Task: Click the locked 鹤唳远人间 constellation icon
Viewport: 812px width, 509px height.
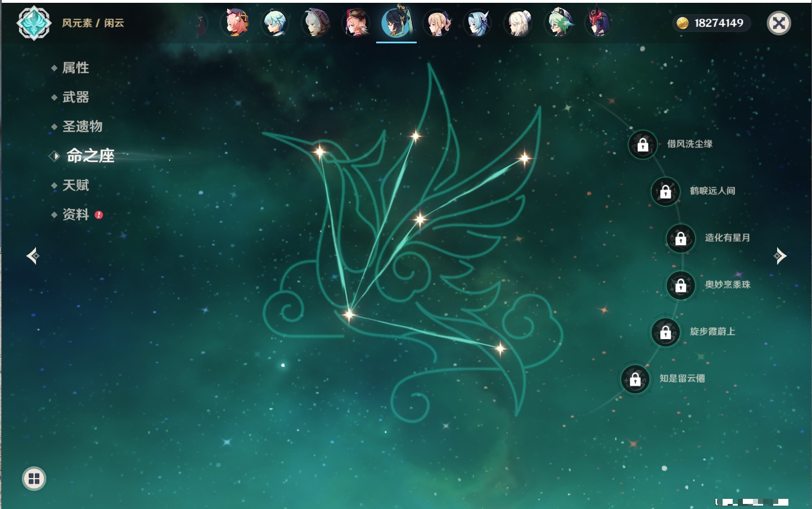Action: pyautogui.click(x=666, y=191)
